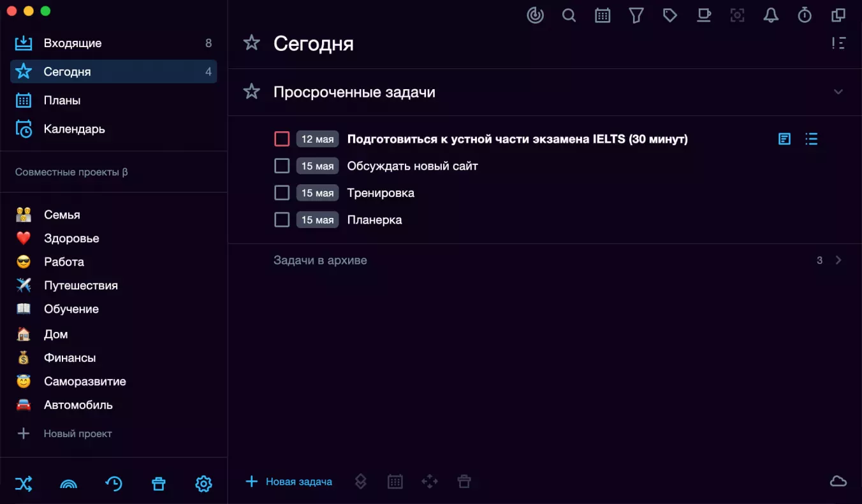Click the move arrows icon in bottom toolbar
The height and width of the screenshot is (504, 862).
[x=430, y=482]
